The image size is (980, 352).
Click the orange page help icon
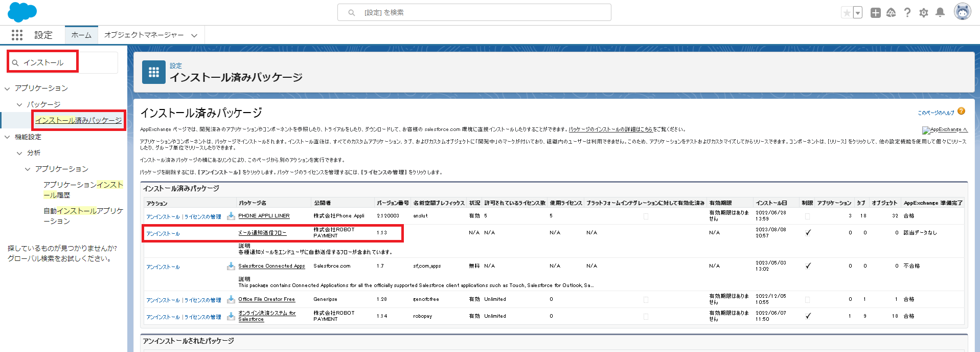pyautogui.click(x=962, y=111)
